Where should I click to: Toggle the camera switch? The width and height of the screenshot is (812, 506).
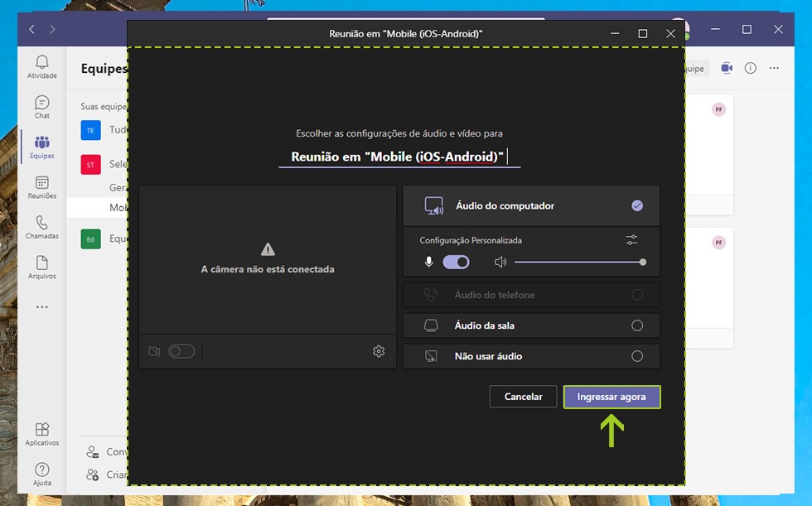click(181, 351)
